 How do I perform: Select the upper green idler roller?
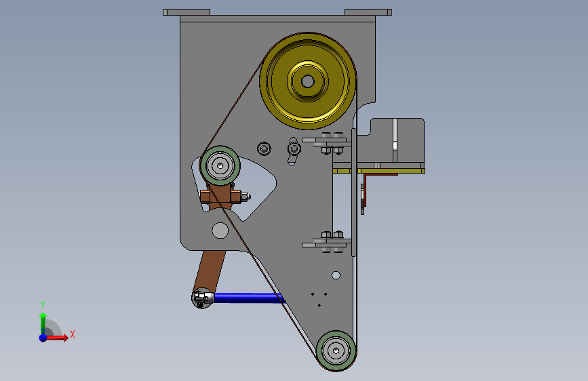(x=220, y=165)
